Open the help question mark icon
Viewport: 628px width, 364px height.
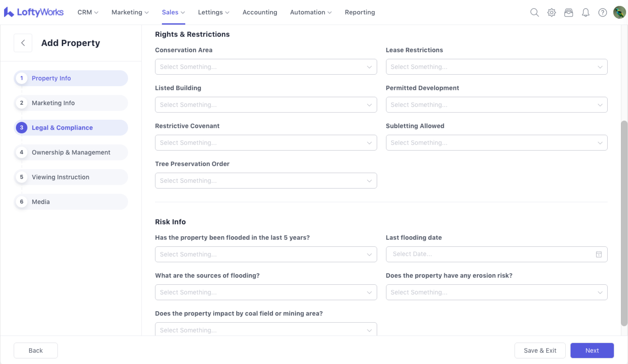point(602,13)
